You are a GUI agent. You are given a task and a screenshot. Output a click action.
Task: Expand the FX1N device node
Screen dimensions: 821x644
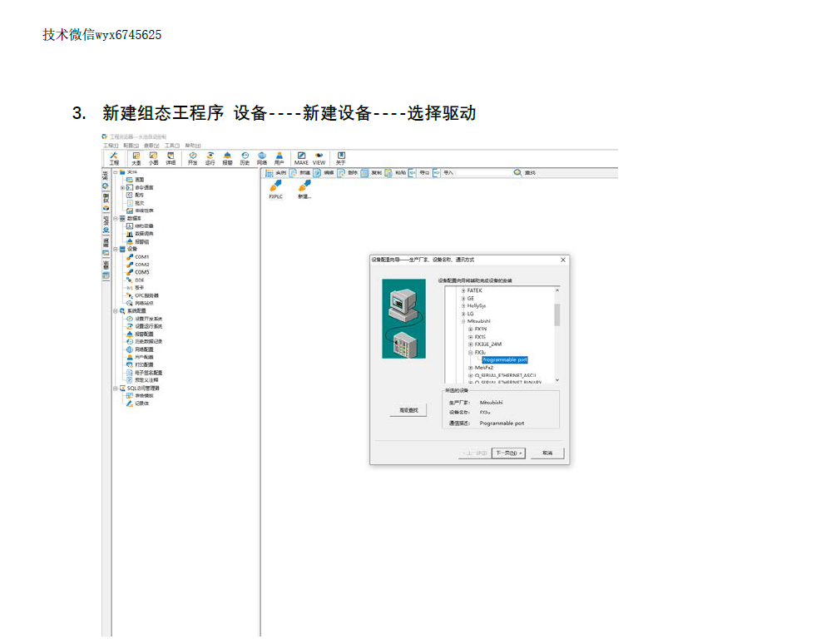point(470,329)
